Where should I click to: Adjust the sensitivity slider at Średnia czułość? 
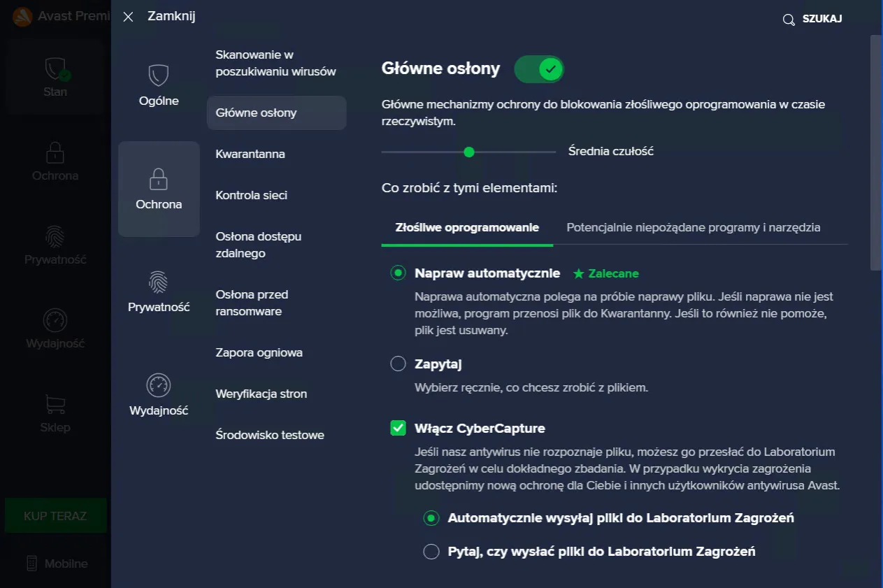click(468, 152)
